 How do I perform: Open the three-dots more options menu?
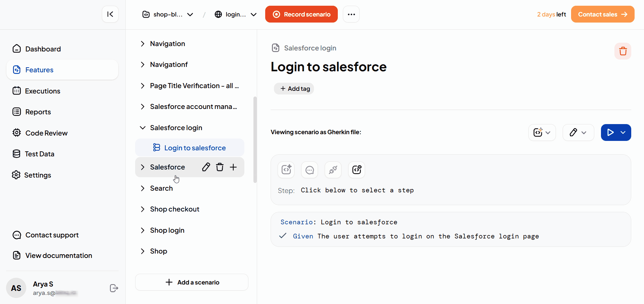click(351, 14)
